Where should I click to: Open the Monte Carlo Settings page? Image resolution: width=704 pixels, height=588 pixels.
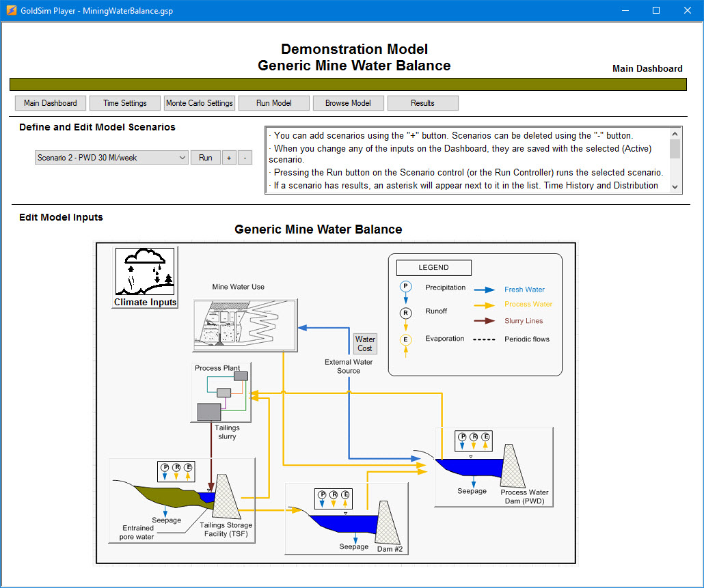[200, 102]
